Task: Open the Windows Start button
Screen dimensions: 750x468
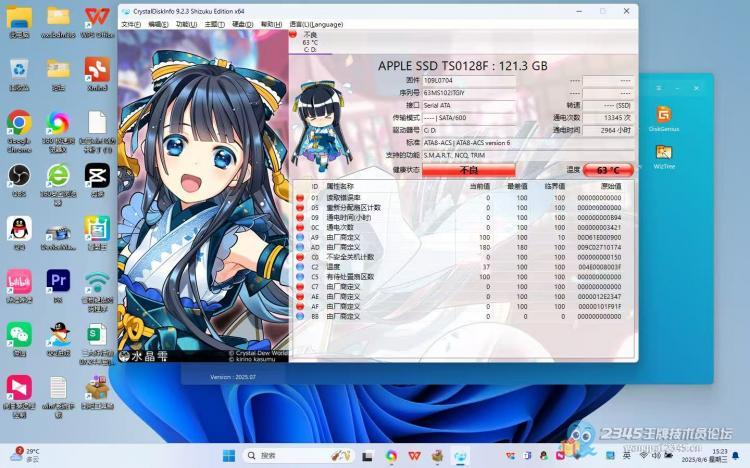Action: tap(229, 456)
